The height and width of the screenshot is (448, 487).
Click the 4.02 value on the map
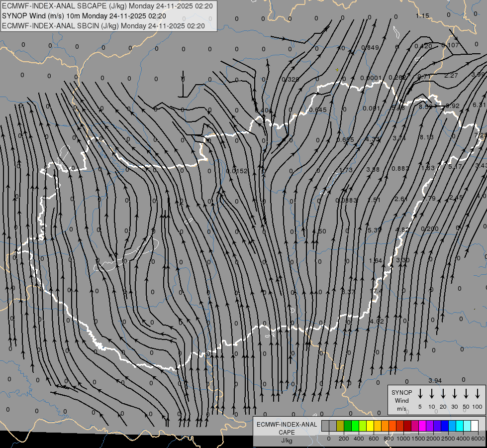(x=377, y=322)
